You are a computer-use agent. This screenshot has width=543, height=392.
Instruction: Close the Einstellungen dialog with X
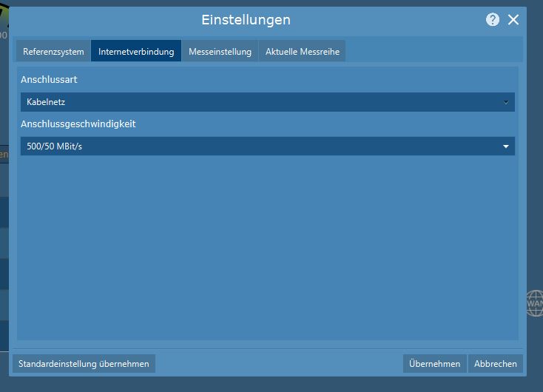513,20
